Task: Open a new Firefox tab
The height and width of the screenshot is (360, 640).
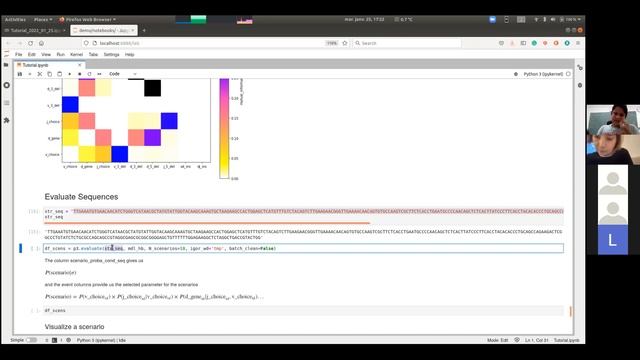Action: click(x=144, y=30)
